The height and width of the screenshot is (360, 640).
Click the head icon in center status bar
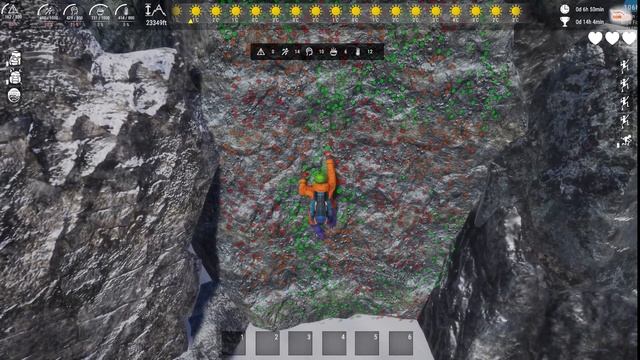point(309,51)
